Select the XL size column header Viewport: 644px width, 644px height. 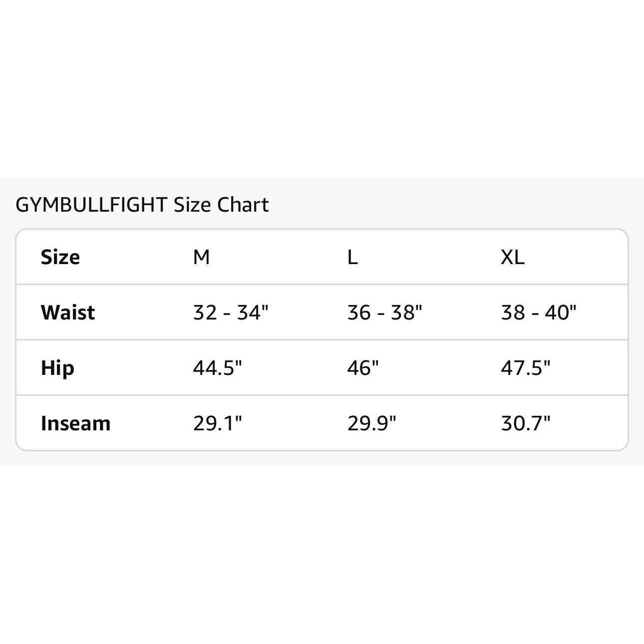[513, 257]
